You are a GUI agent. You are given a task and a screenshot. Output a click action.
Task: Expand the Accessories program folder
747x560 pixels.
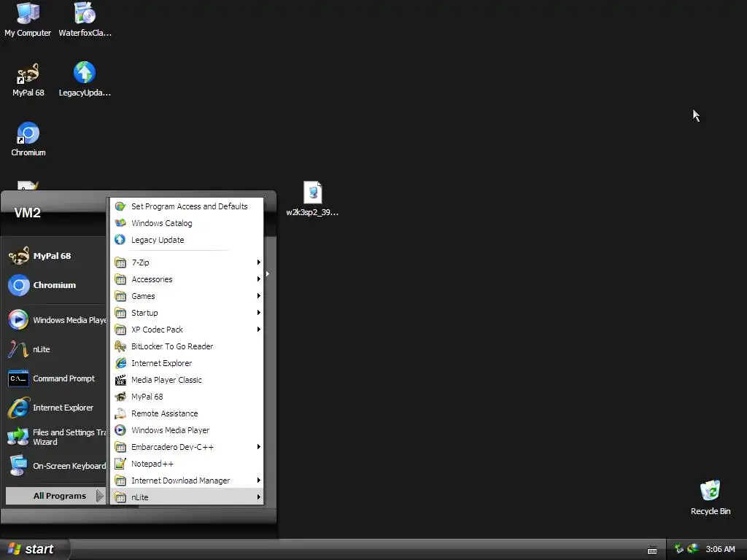(187, 279)
